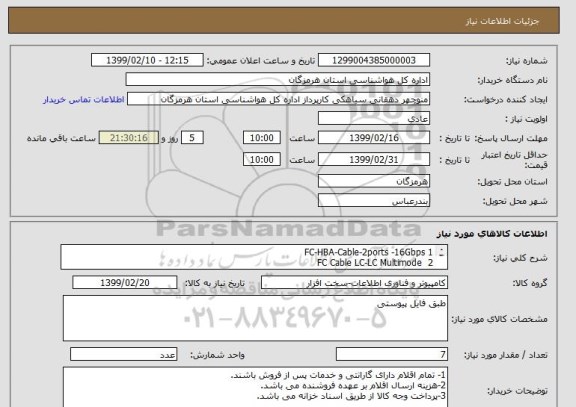Click the price validity time 10:00
Image resolution: width=576 pixels, height=407 pixels.
click(x=262, y=159)
